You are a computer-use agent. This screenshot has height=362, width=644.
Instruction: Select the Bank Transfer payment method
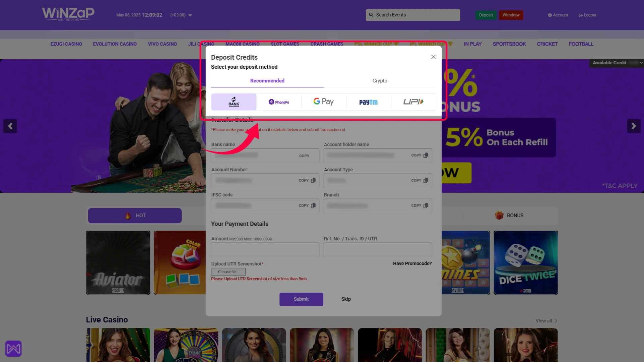point(233,102)
